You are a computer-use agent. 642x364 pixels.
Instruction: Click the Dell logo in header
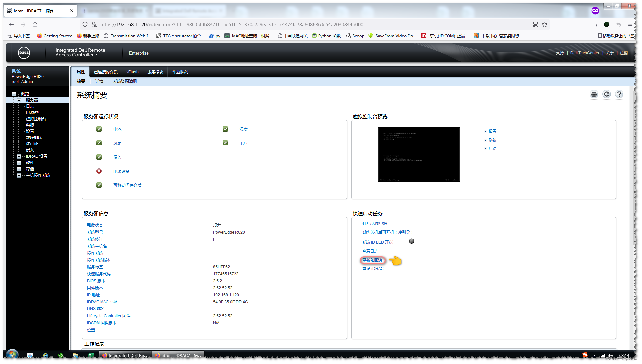tap(24, 53)
